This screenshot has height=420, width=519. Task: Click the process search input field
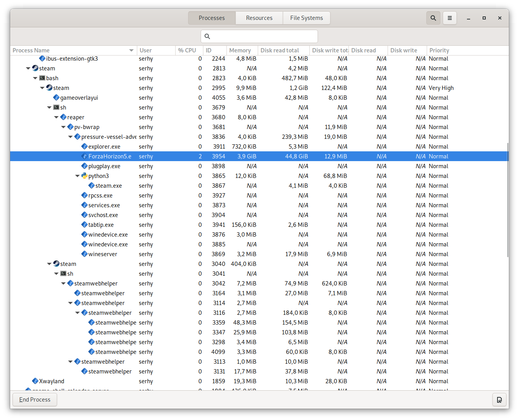(259, 36)
